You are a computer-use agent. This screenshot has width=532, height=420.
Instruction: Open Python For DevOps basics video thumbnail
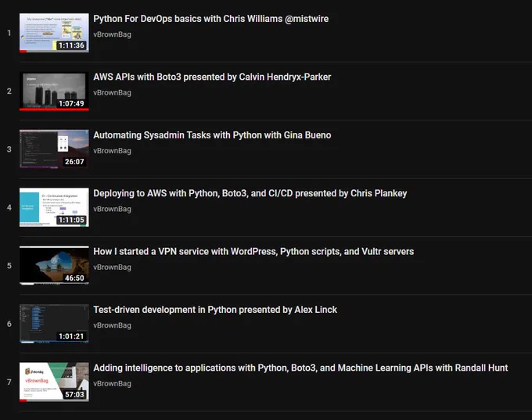(x=54, y=33)
